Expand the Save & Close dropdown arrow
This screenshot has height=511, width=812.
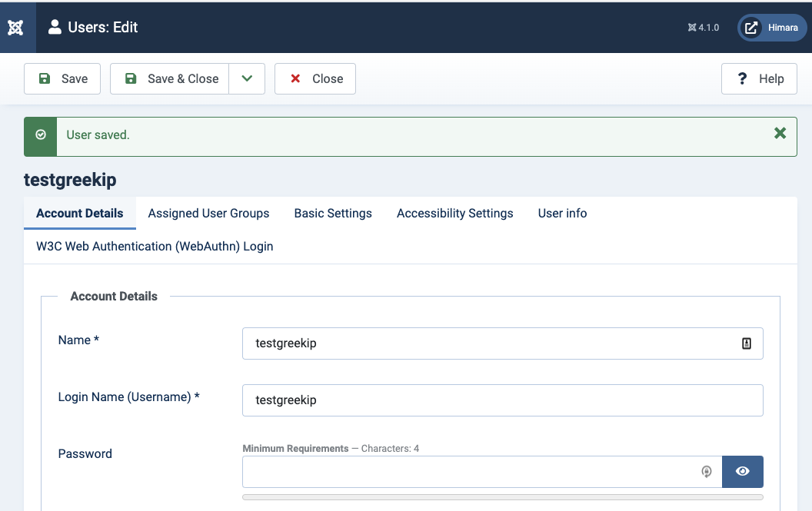pyautogui.click(x=247, y=78)
